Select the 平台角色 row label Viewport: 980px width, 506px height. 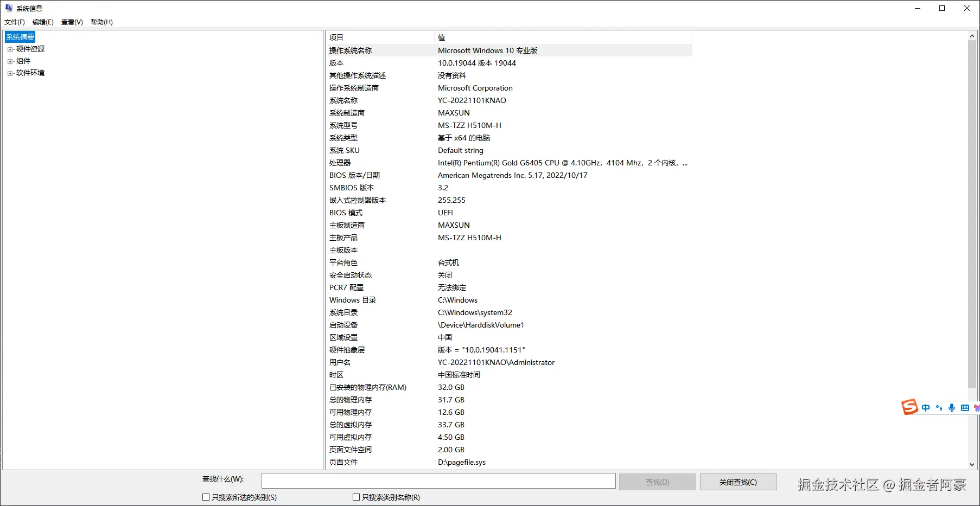(343, 262)
